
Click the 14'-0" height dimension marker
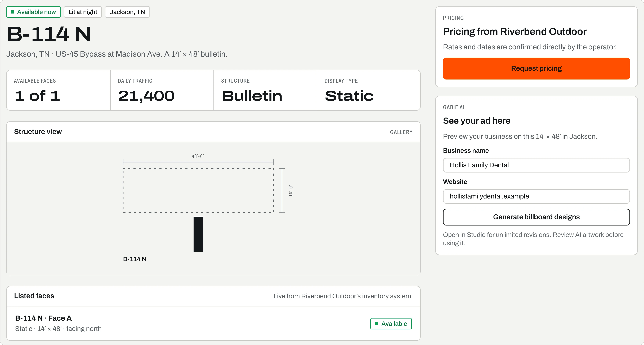click(x=290, y=190)
